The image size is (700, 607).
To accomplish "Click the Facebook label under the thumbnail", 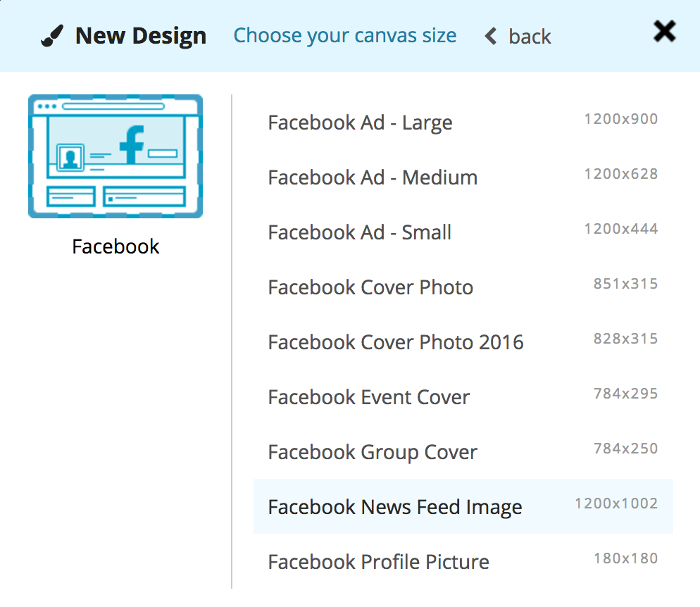I will (115, 246).
